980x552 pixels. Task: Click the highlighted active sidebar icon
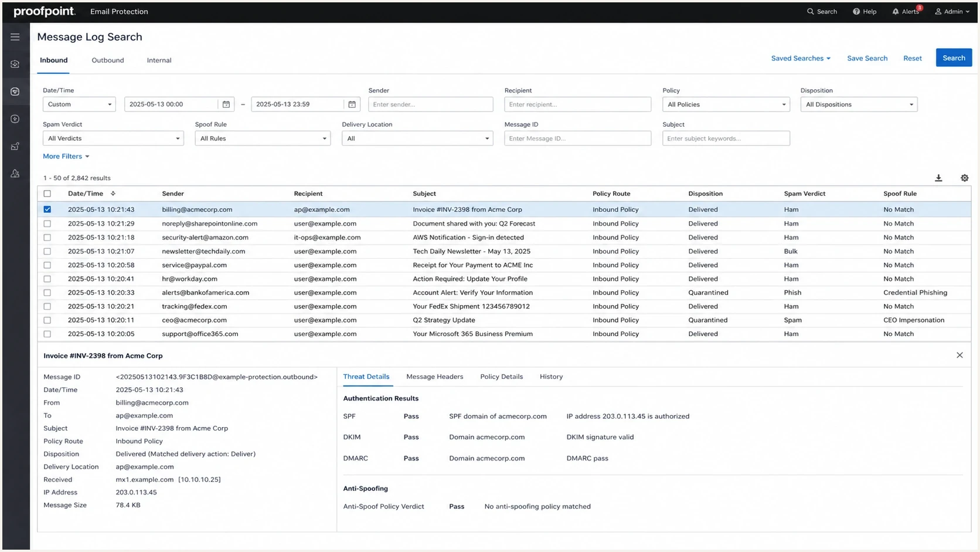pyautogui.click(x=15, y=92)
